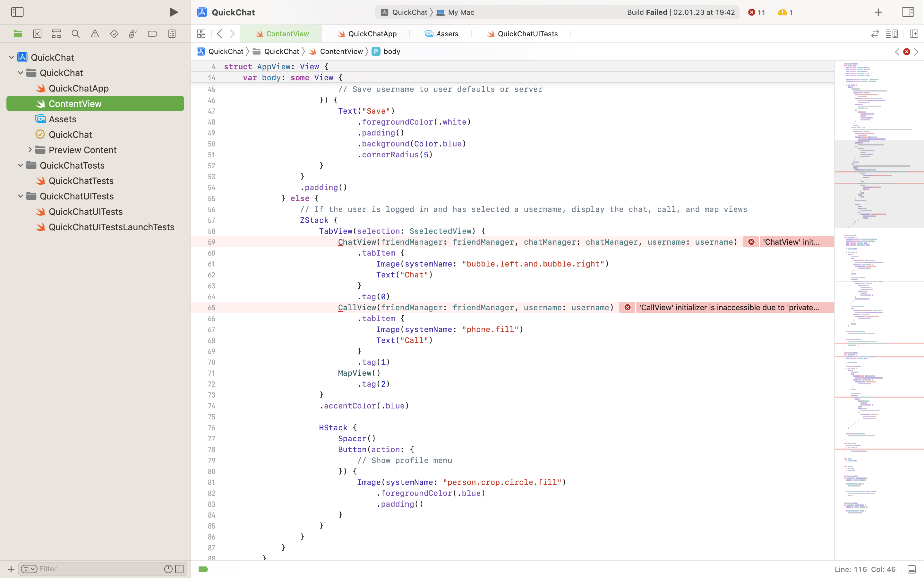Toggle the navigator sidebar visibility
The width and height of the screenshot is (924, 578).
[x=17, y=12]
